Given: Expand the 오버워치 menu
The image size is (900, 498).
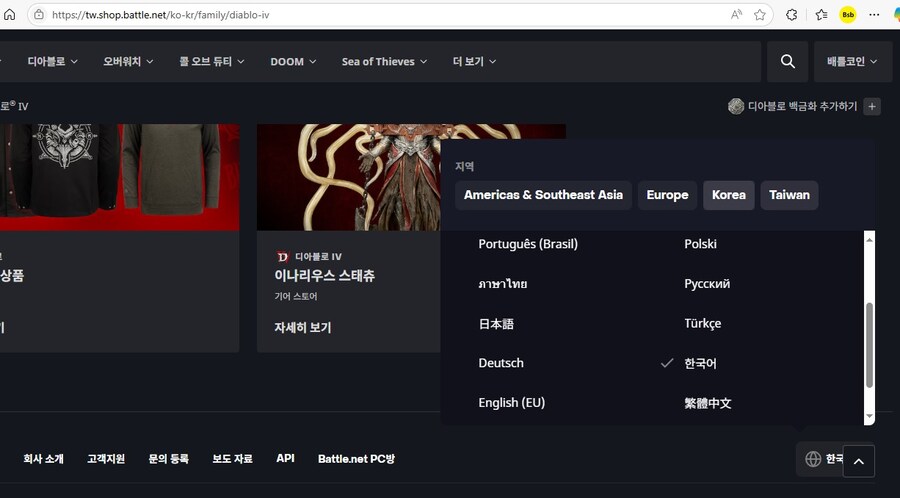Looking at the screenshot, I should 128,61.
